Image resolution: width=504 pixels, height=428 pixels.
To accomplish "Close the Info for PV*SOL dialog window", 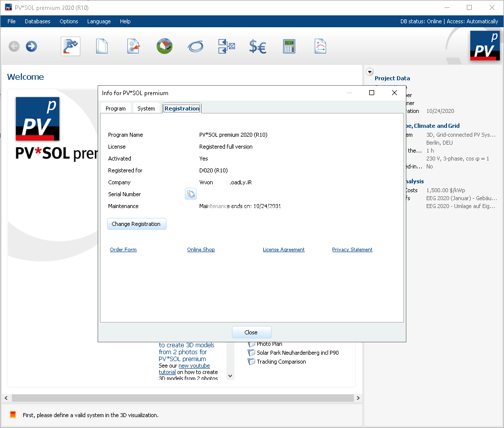I will point(394,93).
